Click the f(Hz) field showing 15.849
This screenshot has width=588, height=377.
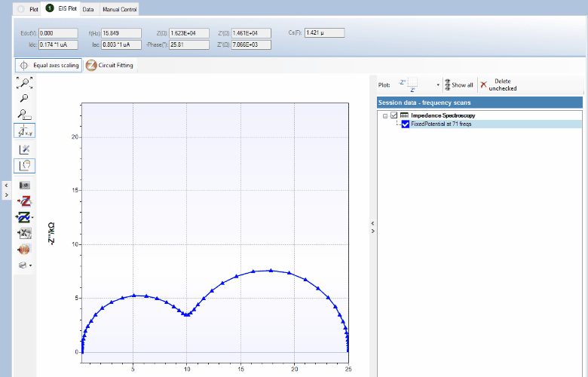(x=121, y=33)
